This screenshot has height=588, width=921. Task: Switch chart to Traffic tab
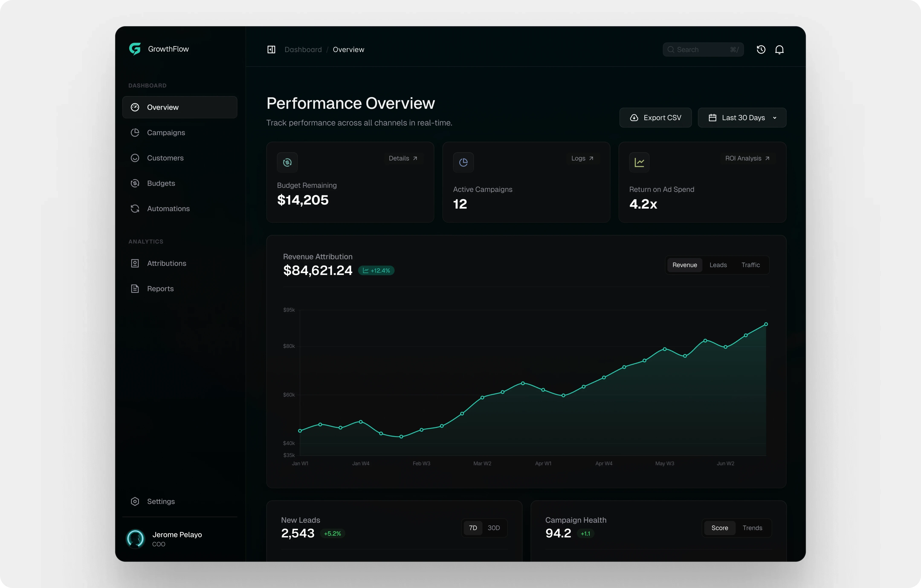point(750,265)
